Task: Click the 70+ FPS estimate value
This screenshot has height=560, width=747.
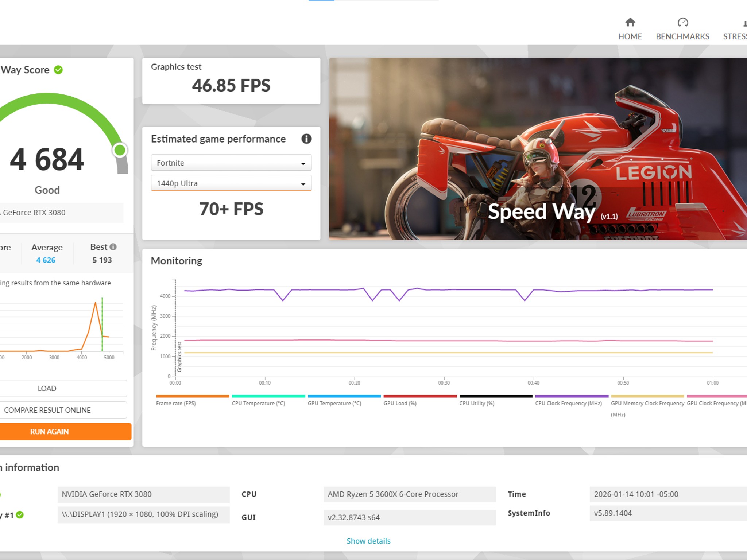Action: coord(231,209)
